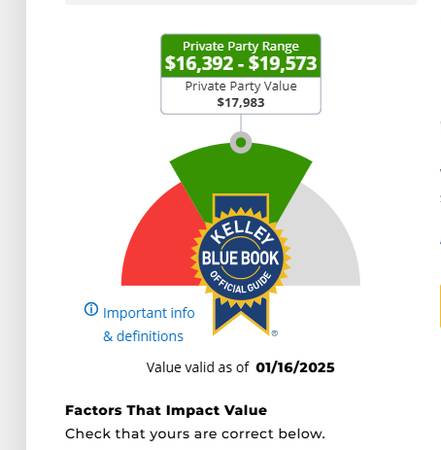Click the gray section of the gauge
This screenshot has width=441, height=450.
click(320, 247)
